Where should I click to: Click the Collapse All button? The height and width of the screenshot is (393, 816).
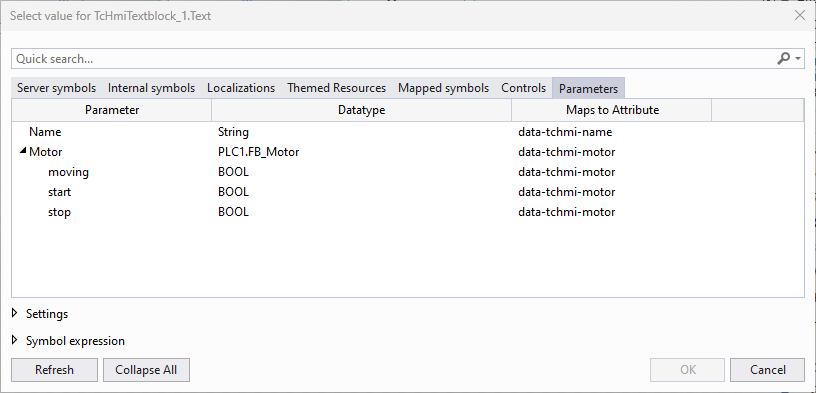[x=146, y=370]
